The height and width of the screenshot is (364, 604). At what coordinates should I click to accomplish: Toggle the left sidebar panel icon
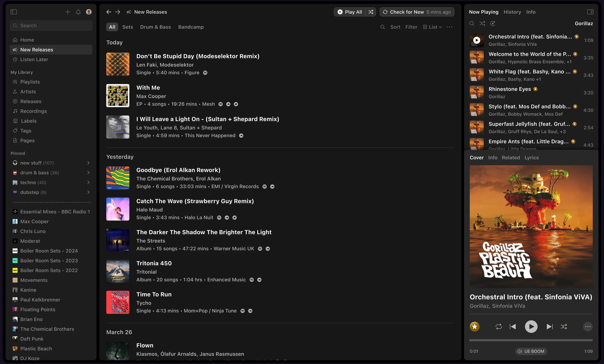tap(14, 12)
